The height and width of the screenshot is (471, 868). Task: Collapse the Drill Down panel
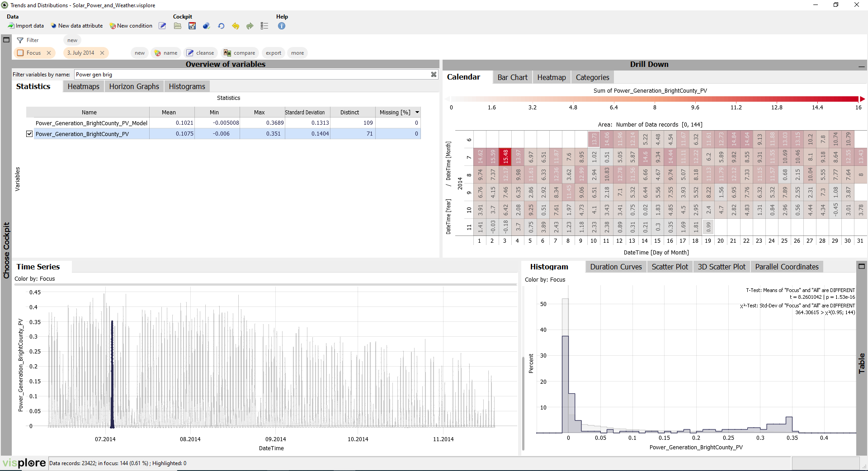(861, 65)
